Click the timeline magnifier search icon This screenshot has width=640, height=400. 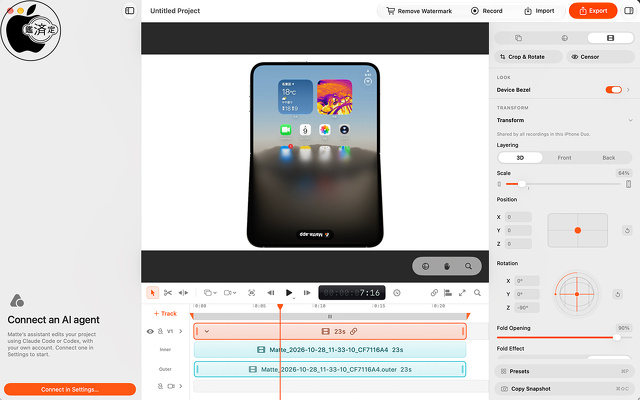coord(477,293)
